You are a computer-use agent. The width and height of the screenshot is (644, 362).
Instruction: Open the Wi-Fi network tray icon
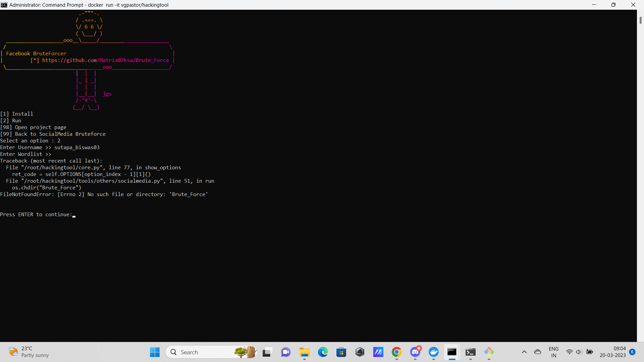click(x=570, y=352)
